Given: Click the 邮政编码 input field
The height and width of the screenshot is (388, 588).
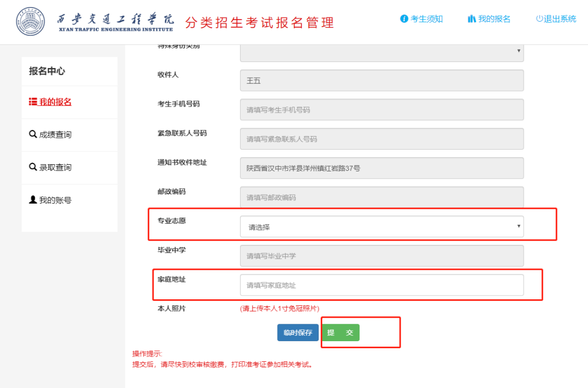Looking at the screenshot, I should (x=382, y=198).
